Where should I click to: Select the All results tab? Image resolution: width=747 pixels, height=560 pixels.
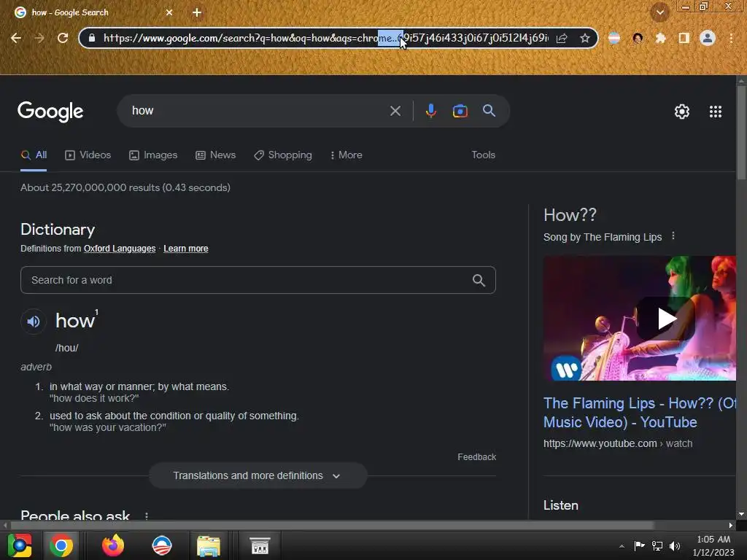click(34, 155)
